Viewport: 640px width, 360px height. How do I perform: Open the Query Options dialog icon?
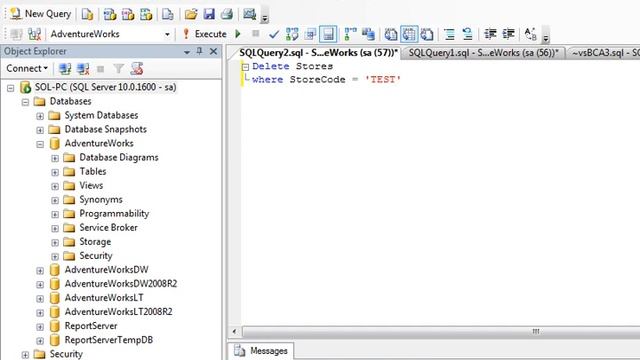[x=310, y=34]
